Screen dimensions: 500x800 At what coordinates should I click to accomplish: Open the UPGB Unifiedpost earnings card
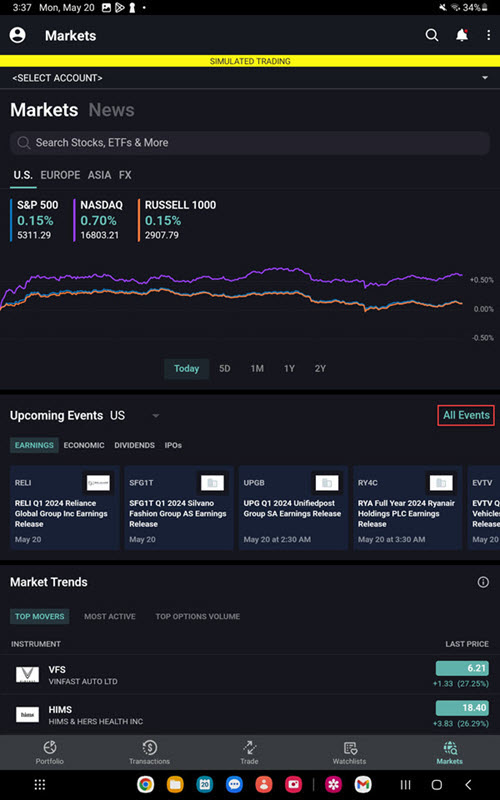click(x=293, y=508)
